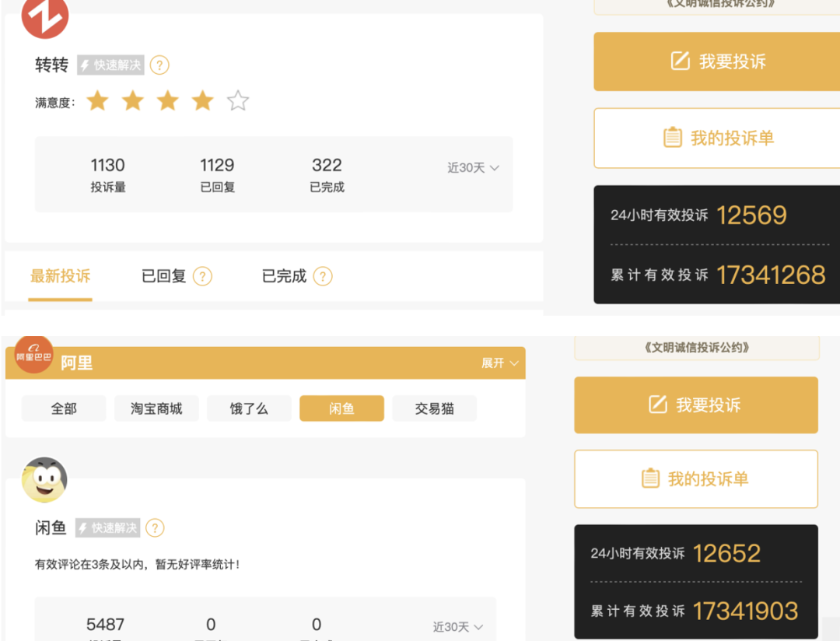Click the first gold satisfaction star
Viewport: 840px width, 641px height.
coord(97,101)
